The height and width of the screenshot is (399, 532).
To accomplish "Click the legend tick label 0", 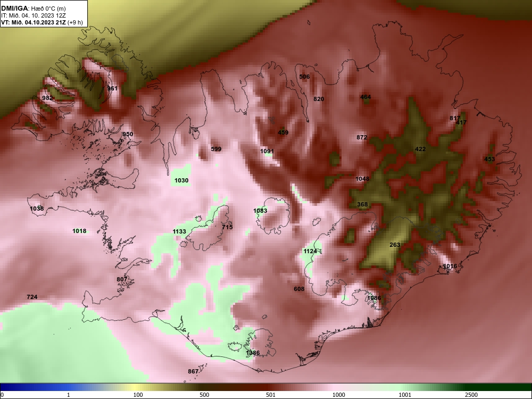I will point(2,395).
